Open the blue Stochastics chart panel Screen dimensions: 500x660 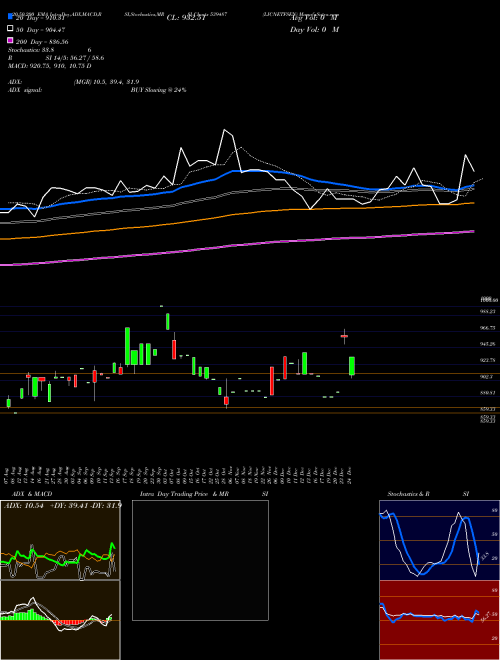tap(439, 540)
